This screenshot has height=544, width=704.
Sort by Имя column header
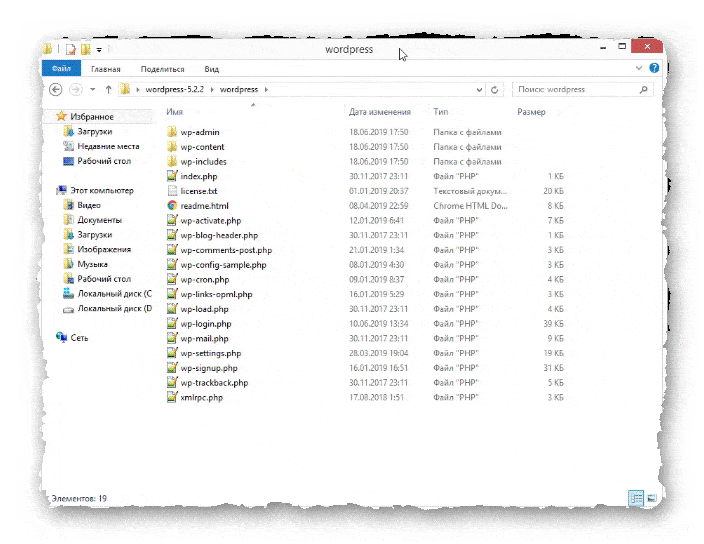click(174, 112)
